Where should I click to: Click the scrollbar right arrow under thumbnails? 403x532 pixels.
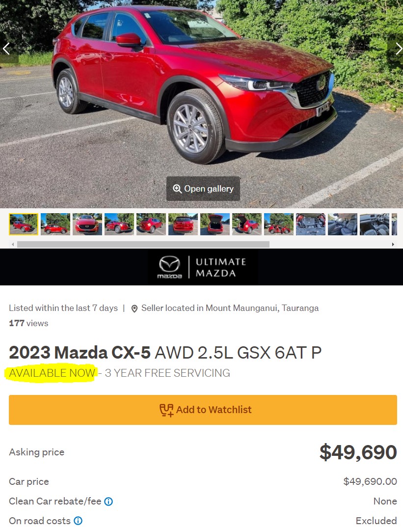tap(393, 244)
